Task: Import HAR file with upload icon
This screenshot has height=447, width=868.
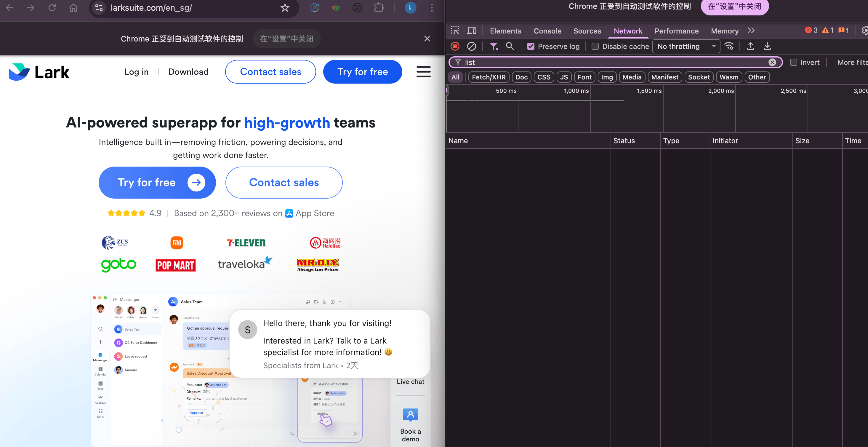Action: [750, 46]
